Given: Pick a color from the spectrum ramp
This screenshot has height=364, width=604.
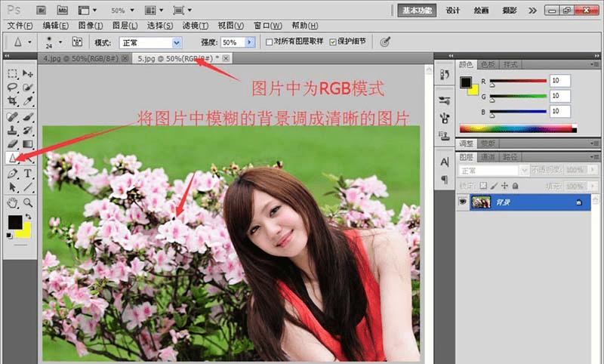Looking at the screenshot, I should click(518, 128).
